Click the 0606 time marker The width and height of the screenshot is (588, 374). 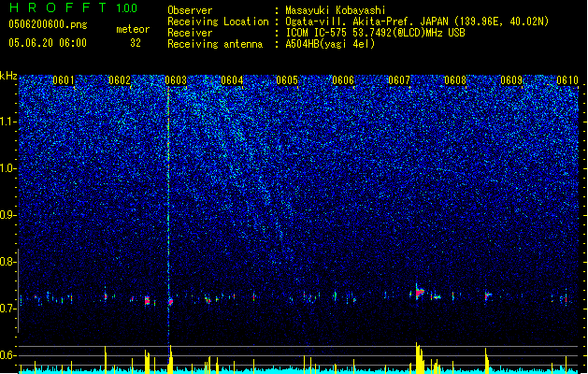point(343,80)
